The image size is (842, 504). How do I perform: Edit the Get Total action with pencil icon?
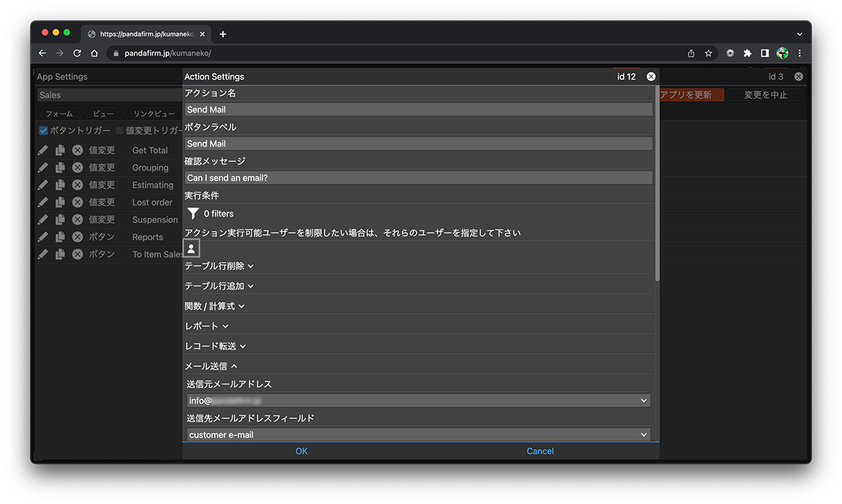pos(43,150)
